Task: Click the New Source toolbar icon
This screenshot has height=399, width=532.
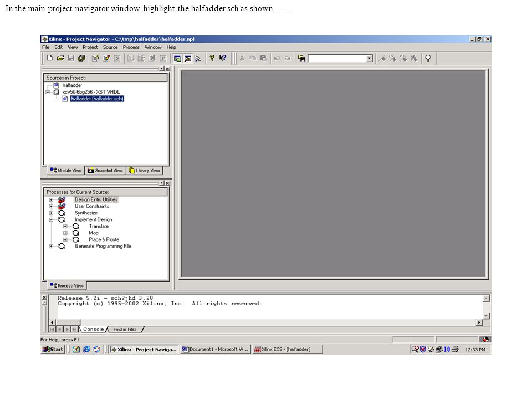Action: [x=95, y=58]
